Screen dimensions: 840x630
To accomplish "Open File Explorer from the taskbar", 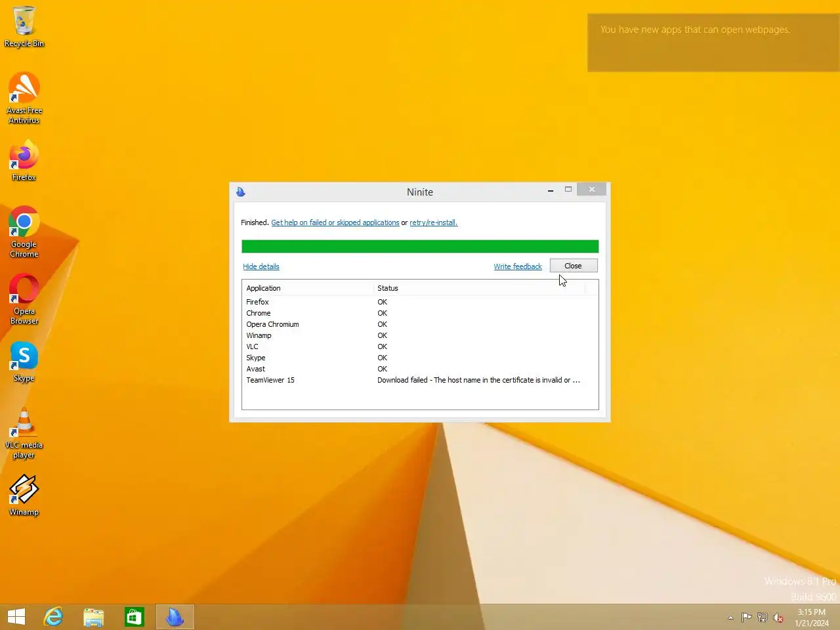I will point(94,617).
